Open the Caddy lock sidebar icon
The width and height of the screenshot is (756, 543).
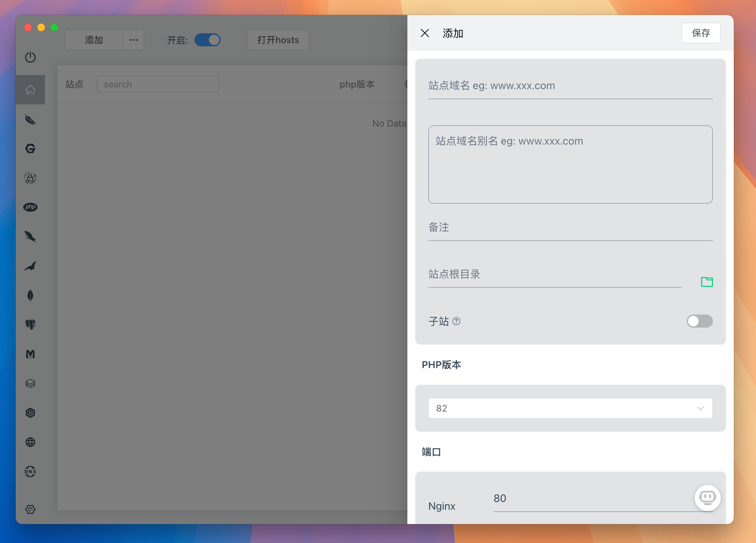[30, 178]
